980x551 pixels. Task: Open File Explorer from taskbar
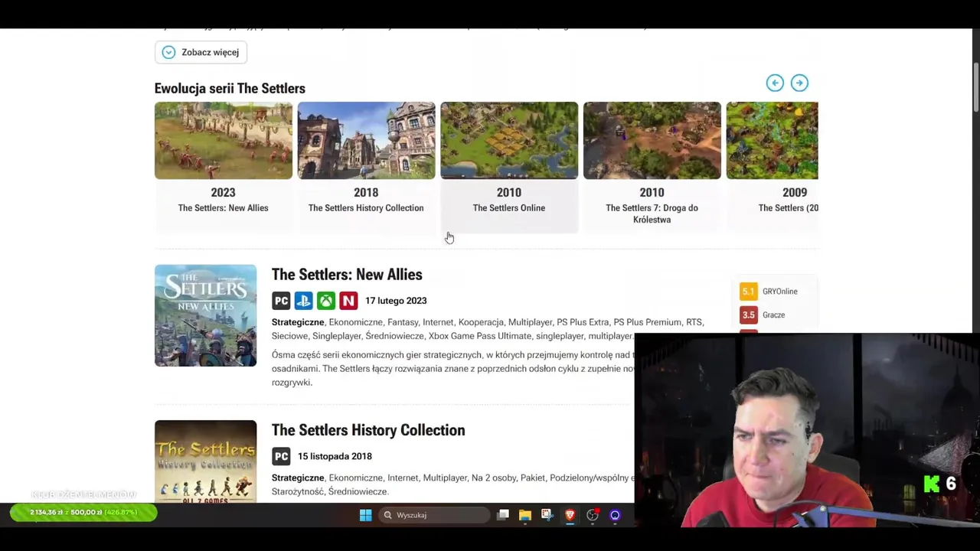[x=525, y=515]
